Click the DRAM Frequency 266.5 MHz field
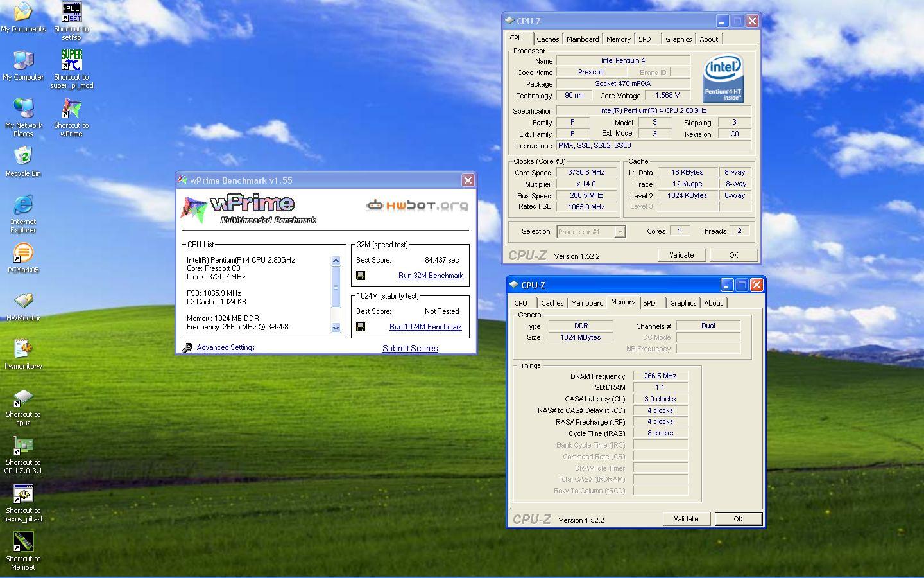924x578 pixels. [660, 376]
